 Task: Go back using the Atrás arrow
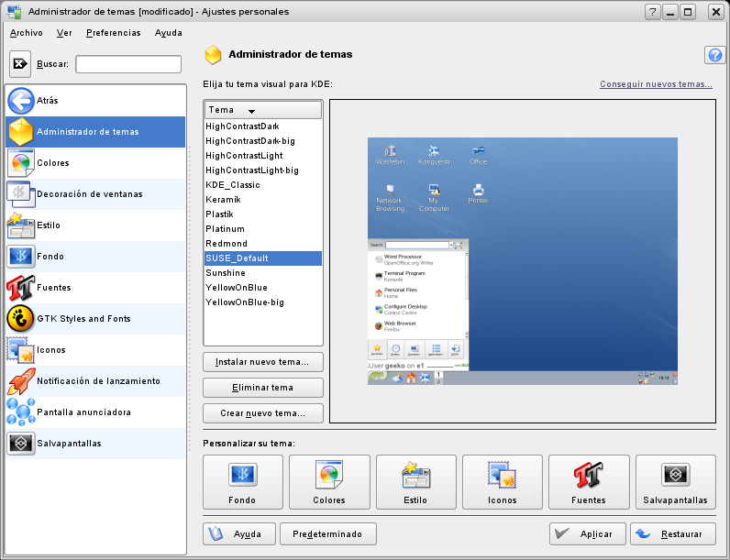tap(20, 100)
